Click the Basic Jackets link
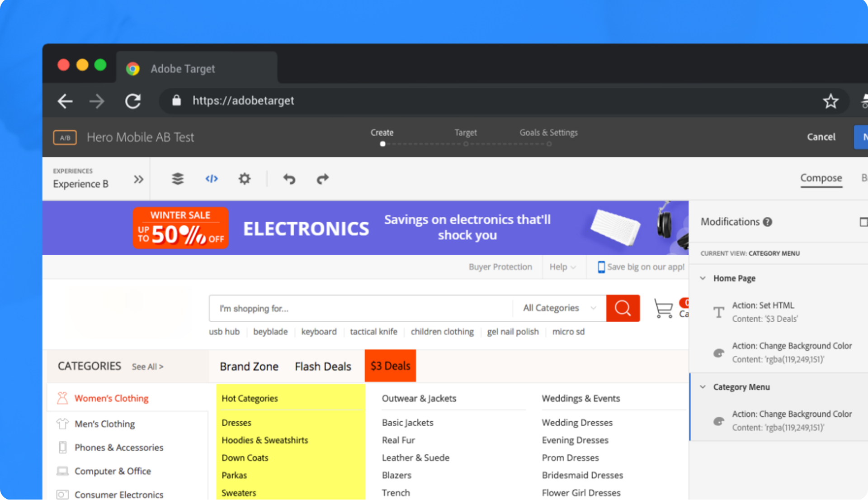This screenshot has width=868, height=500. click(x=408, y=423)
